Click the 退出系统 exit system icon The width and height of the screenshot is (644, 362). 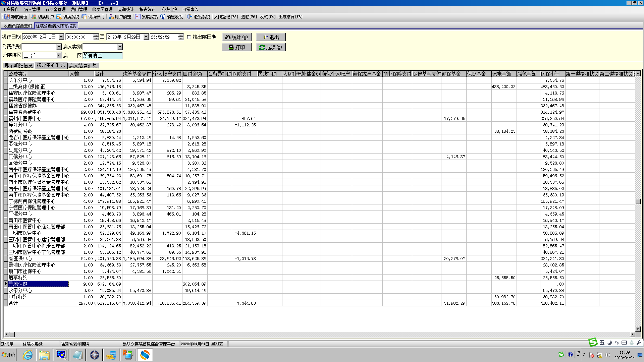pyautogui.click(x=190, y=17)
